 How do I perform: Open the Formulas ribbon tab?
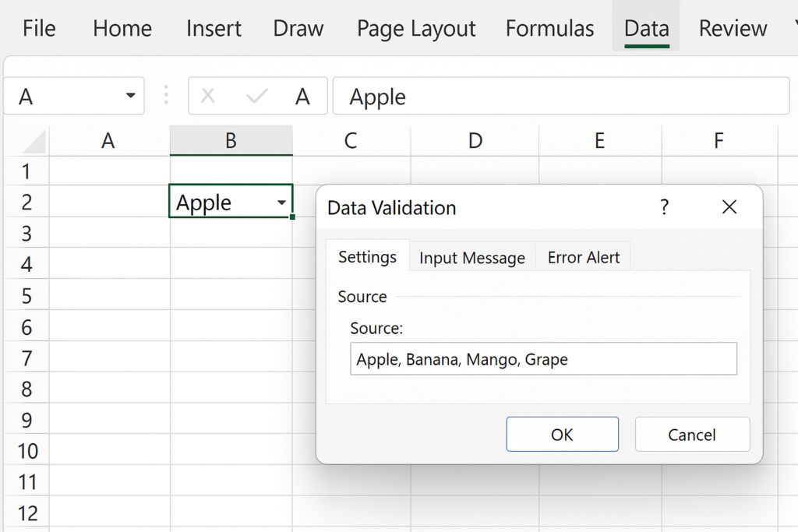click(x=549, y=29)
